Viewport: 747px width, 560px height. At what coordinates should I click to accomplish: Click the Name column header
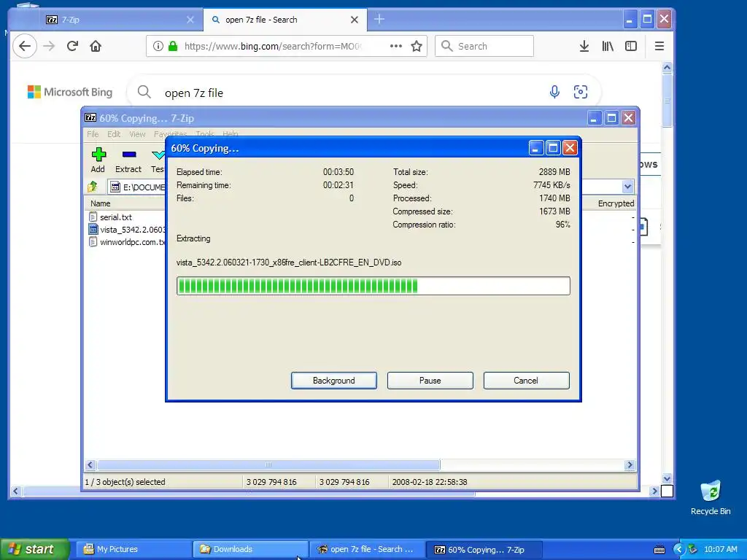coord(101,203)
